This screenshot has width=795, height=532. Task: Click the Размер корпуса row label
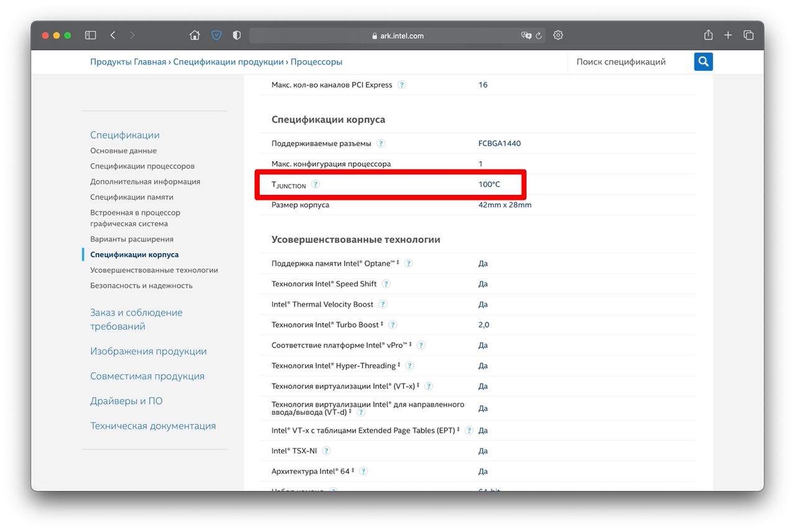click(x=301, y=205)
